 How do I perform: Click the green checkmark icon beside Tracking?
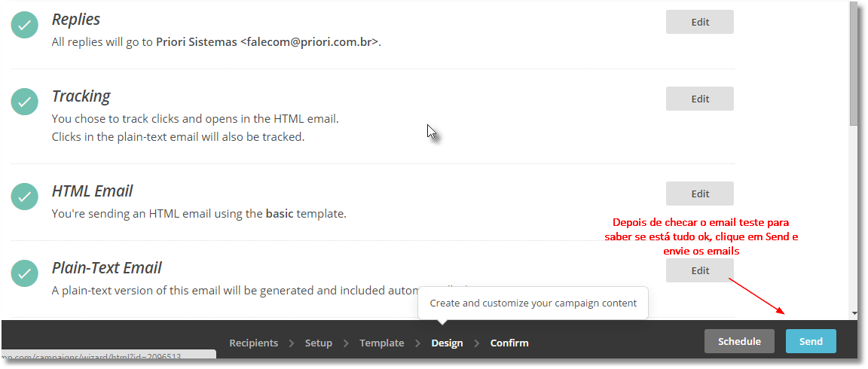(x=24, y=102)
